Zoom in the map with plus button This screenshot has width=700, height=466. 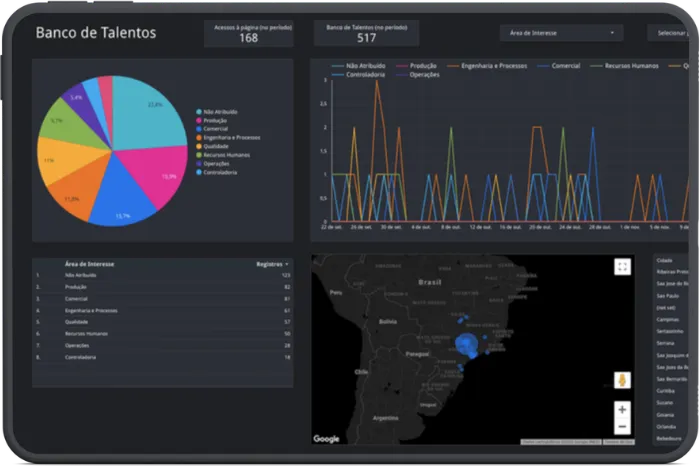tap(622, 409)
